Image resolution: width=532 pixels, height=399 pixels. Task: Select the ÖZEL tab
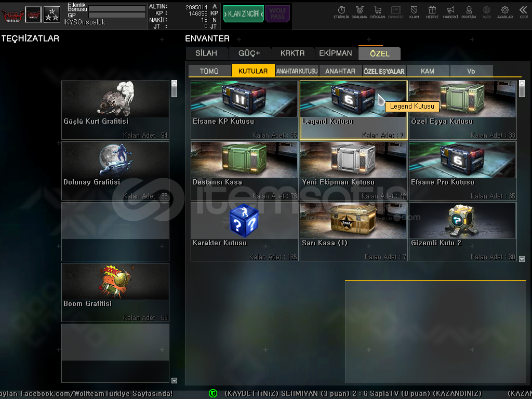coord(380,54)
